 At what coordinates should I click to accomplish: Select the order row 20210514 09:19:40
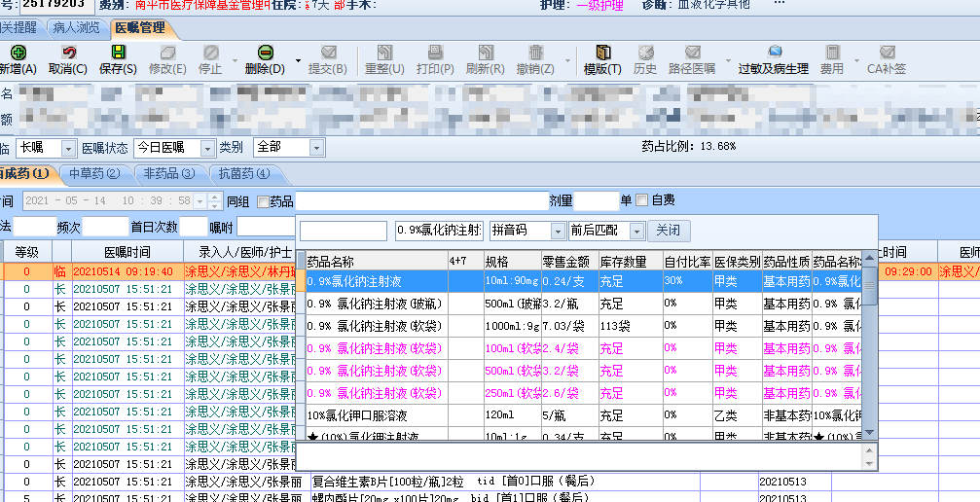click(x=148, y=272)
